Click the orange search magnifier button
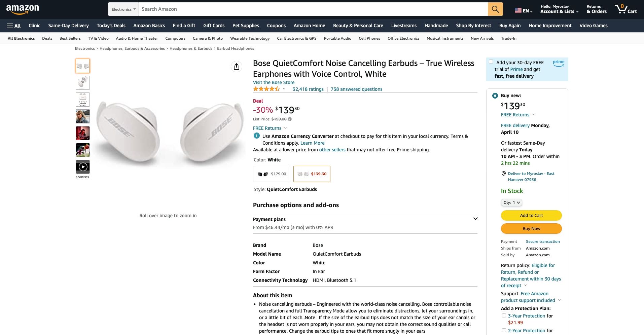This screenshot has width=644, height=335. pyautogui.click(x=495, y=9)
